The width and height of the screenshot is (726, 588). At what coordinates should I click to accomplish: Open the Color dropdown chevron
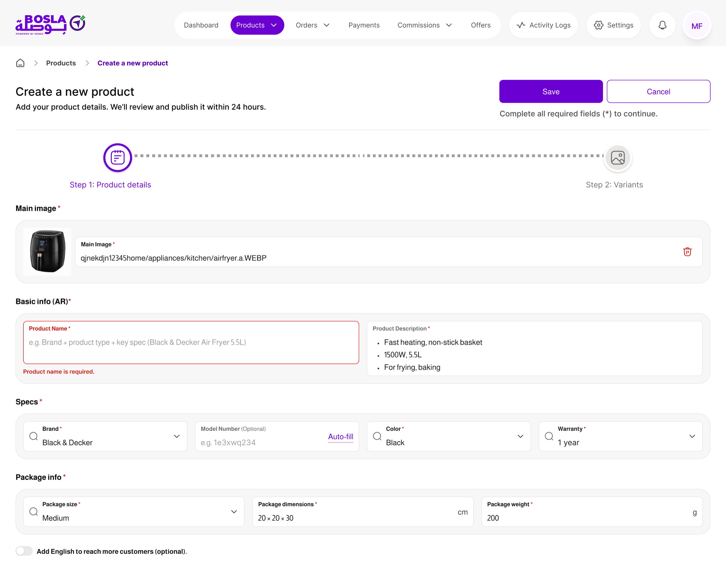[x=521, y=436]
